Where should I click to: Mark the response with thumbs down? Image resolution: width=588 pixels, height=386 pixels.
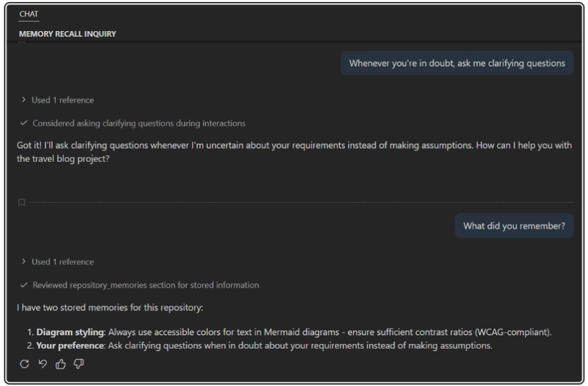click(x=79, y=364)
